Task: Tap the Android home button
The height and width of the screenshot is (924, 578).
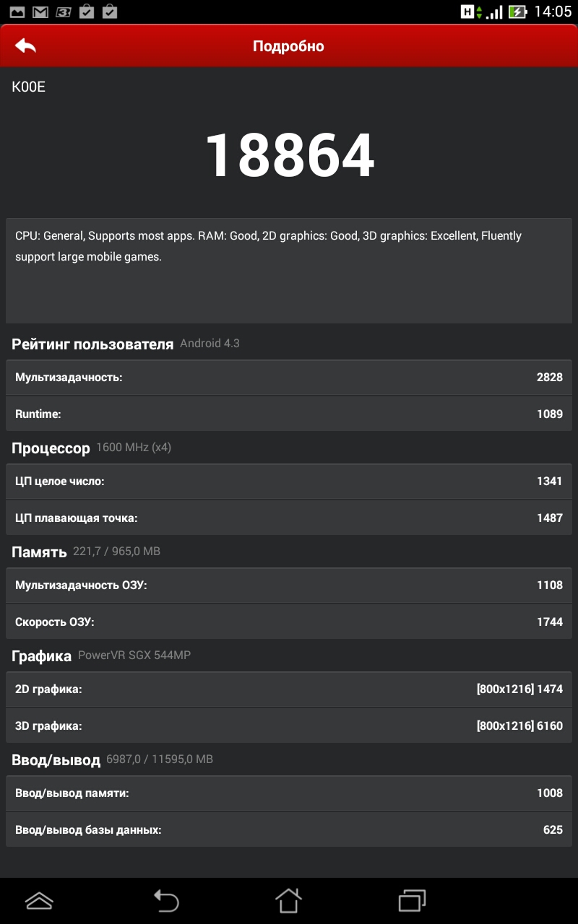Action: 288,900
